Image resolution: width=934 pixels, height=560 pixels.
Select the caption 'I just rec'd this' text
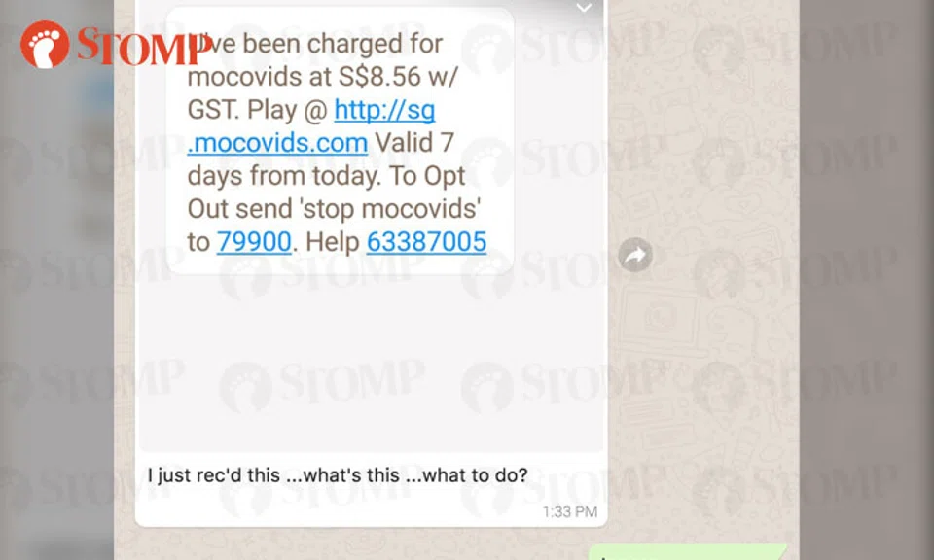pyautogui.click(x=213, y=474)
